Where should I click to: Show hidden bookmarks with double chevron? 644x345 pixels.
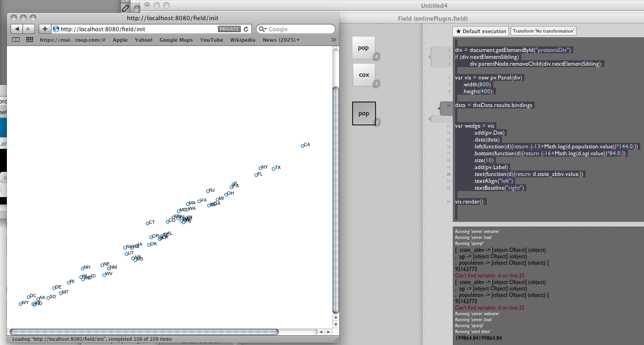[334, 40]
